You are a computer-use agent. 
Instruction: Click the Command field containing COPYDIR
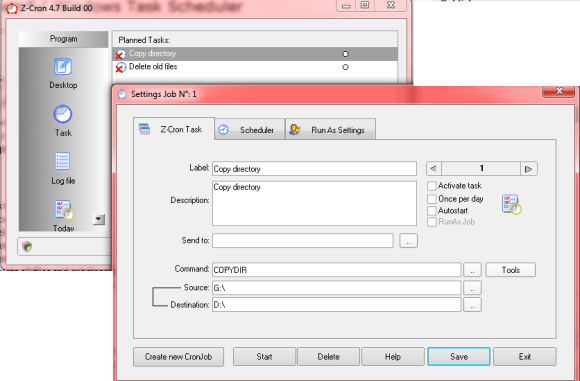(337, 270)
